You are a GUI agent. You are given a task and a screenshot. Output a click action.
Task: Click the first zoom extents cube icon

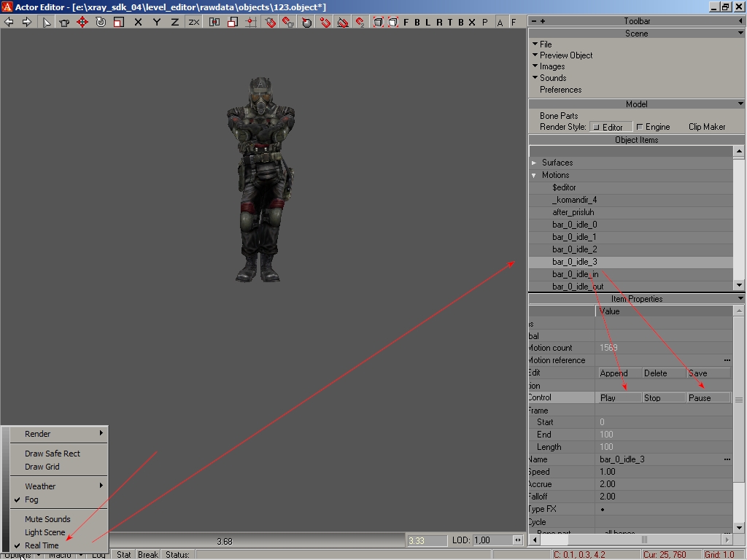pos(379,22)
